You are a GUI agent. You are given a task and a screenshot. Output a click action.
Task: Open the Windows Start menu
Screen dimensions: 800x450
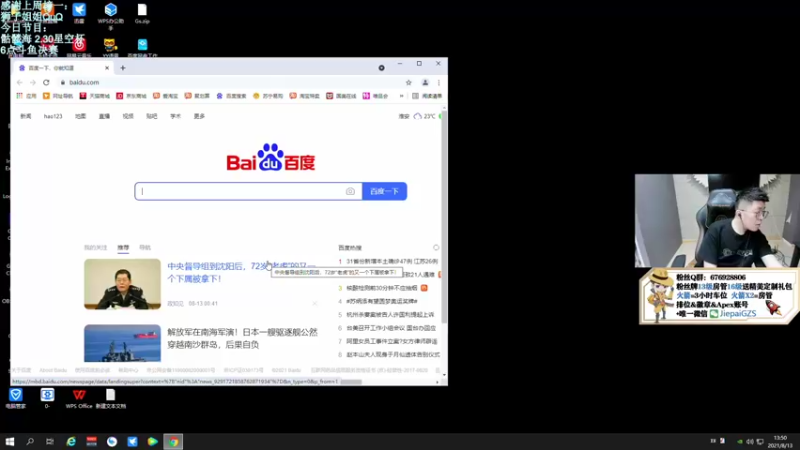[x=10, y=441]
